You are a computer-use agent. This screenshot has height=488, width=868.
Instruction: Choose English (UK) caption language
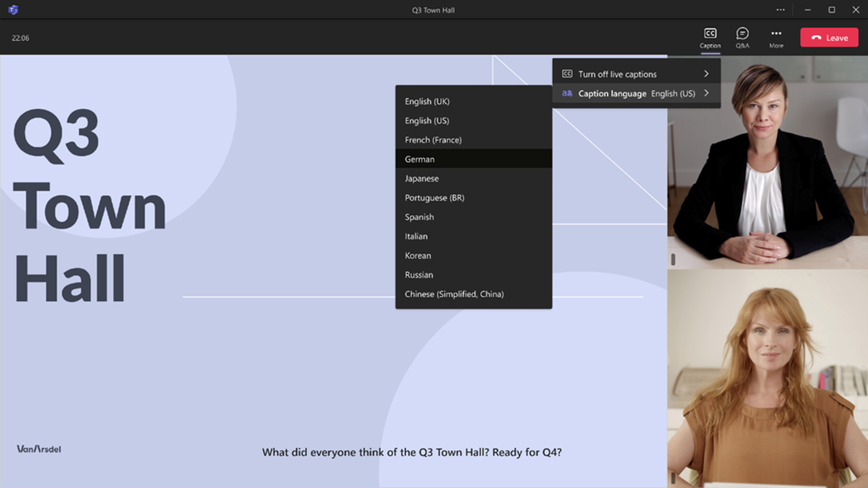point(473,101)
